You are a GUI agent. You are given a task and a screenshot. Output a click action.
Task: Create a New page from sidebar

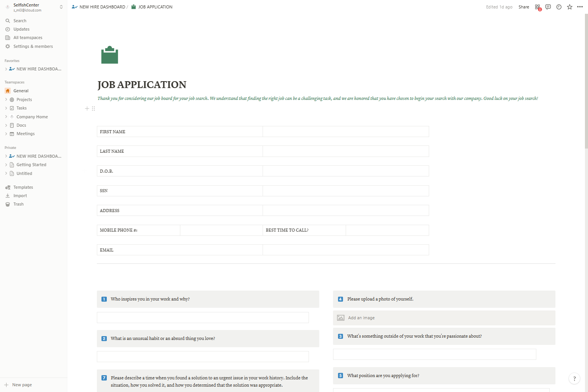point(18,385)
